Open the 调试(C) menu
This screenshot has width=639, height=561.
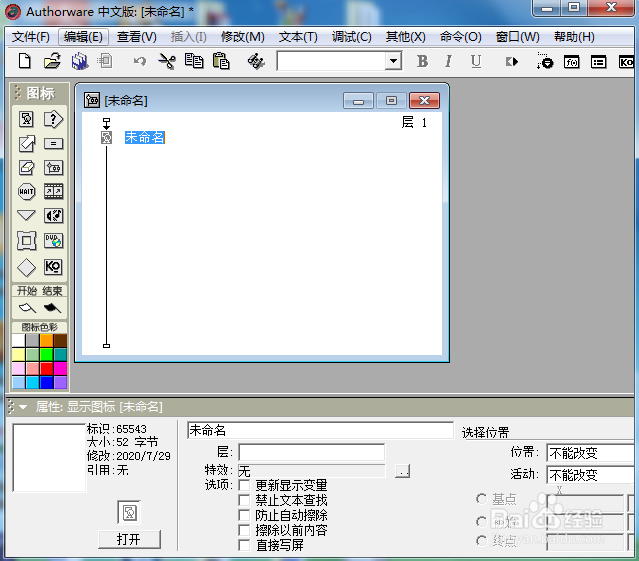point(352,37)
